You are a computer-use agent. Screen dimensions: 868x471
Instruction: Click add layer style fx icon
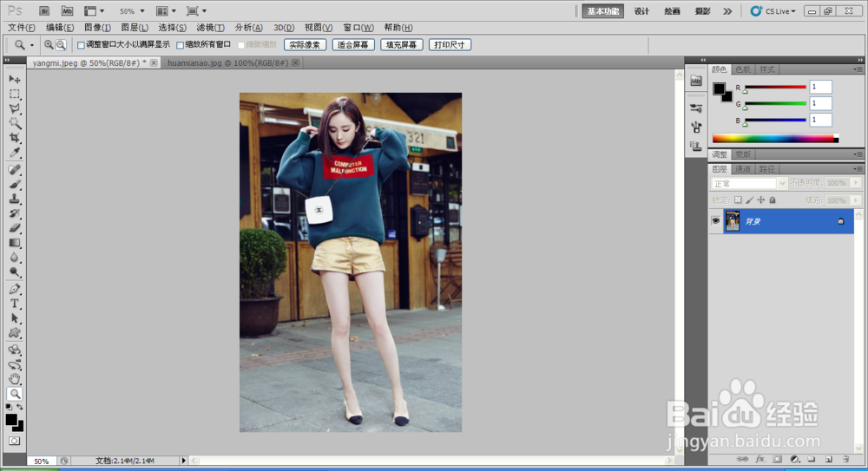(x=760, y=459)
